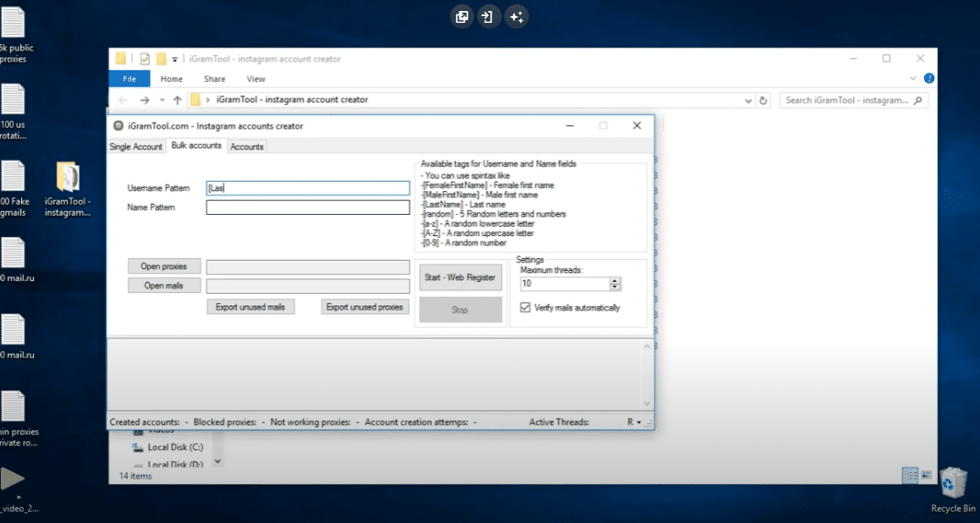The image size is (980, 523).
Task: Click the Name Pattern input field
Action: (308, 208)
